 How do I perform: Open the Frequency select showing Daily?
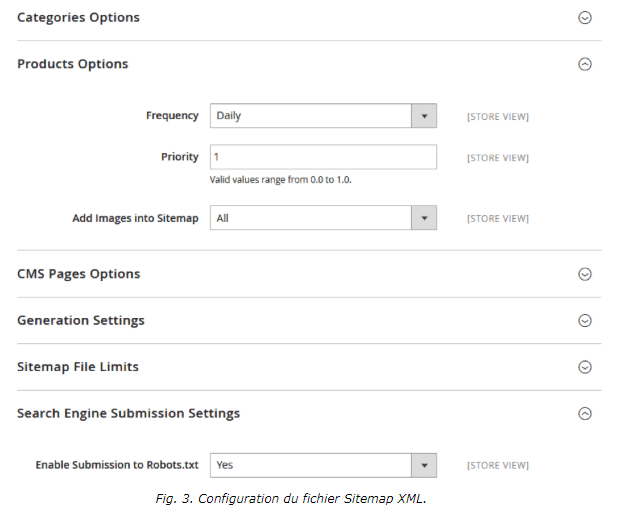pos(323,116)
